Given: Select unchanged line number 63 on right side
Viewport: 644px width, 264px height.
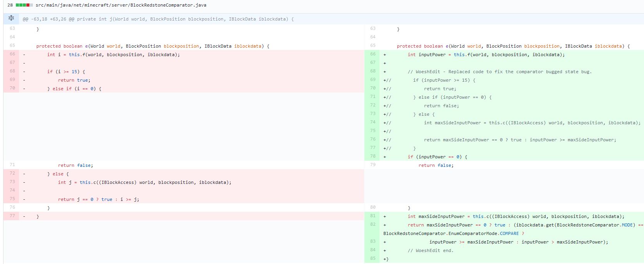Looking at the screenshot, I should pos(373,29).
